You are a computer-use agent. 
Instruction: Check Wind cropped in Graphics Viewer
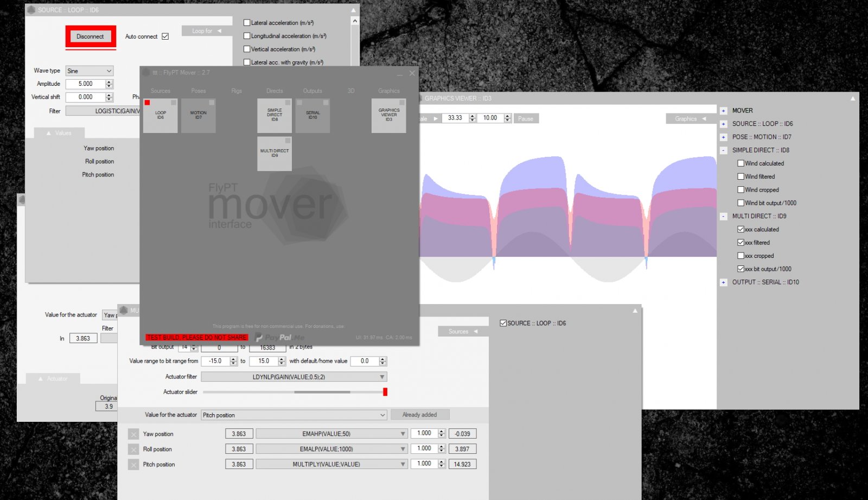(x=741, y=189)
